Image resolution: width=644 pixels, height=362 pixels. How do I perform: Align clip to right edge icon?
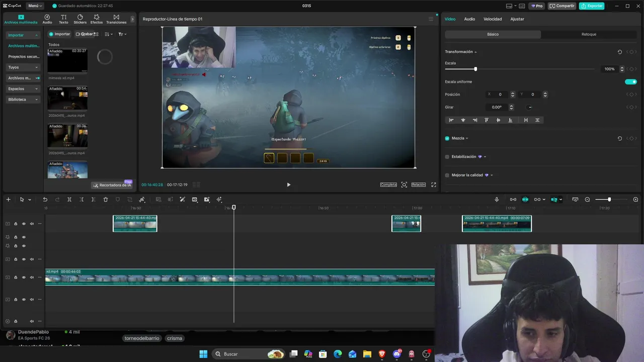pyautogui.click(x=475, y=120)
